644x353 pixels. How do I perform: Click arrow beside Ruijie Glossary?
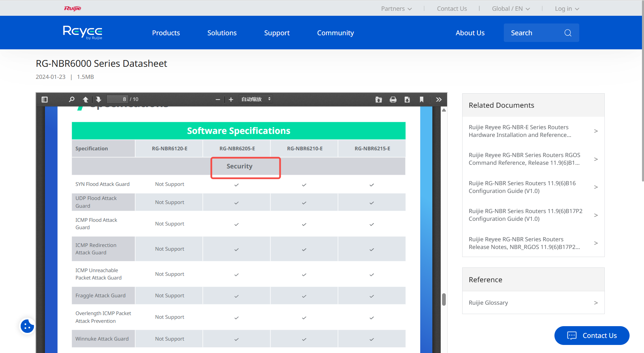(596, 303)
